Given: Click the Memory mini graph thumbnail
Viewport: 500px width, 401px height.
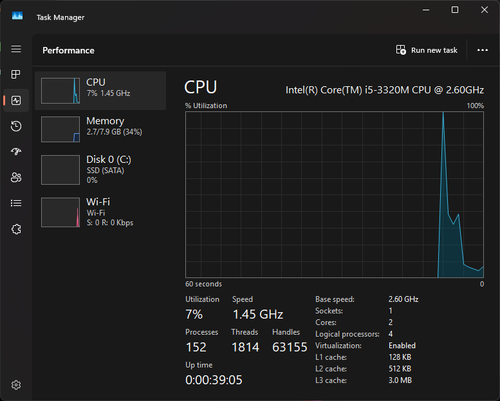Looking at the screenshot, I should 60,129.
